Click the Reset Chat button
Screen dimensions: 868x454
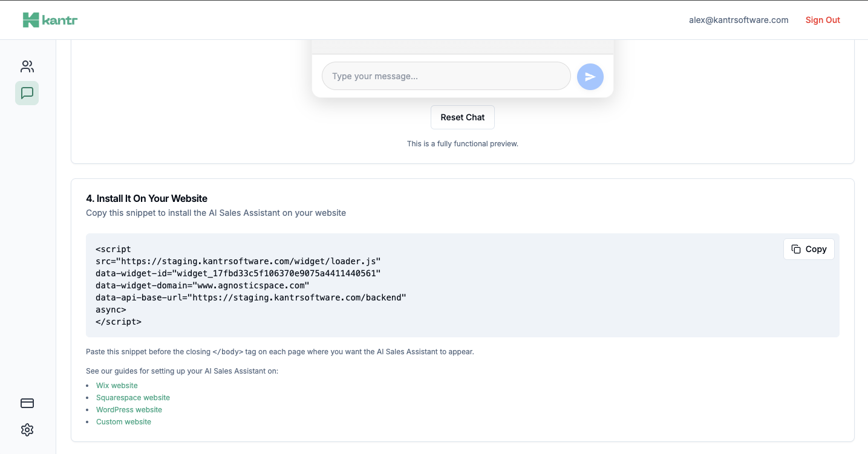[x=463, y=117]
